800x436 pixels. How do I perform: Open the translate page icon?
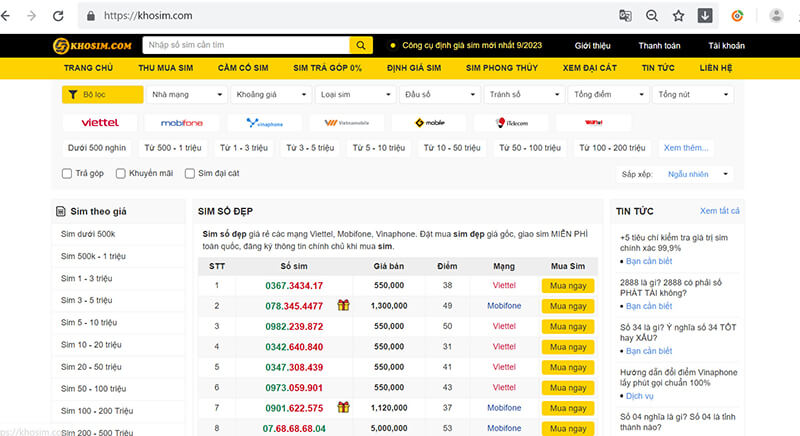click(625, 16)
